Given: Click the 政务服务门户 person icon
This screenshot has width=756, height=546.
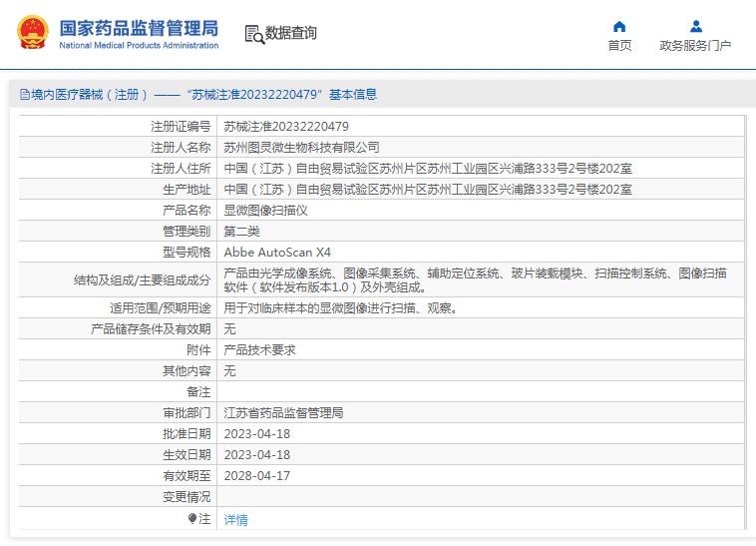Looking at the screenshot, I should [x=695, y=26].
